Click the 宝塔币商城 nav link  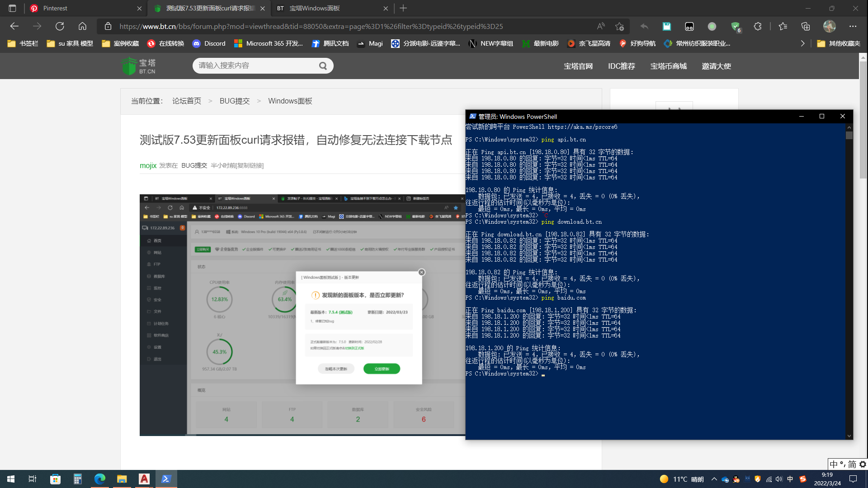tap(669, 66)
